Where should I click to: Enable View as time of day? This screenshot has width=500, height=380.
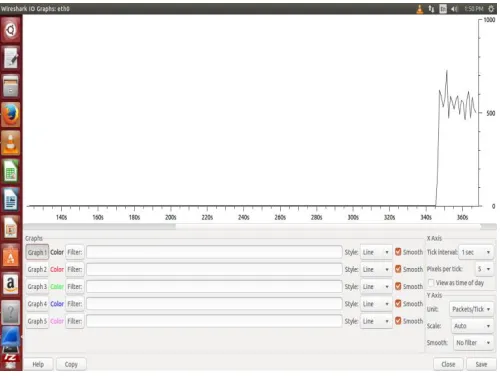pos(431,283)
